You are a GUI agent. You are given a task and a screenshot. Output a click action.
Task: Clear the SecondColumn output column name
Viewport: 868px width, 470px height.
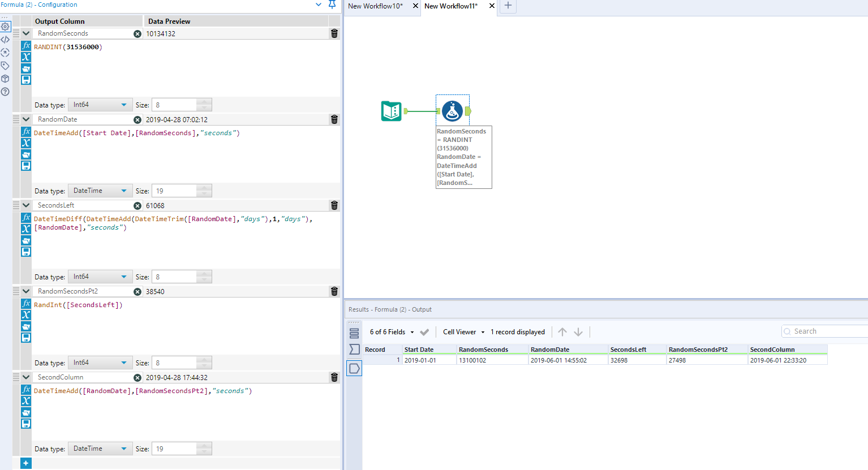coord(137,378)
